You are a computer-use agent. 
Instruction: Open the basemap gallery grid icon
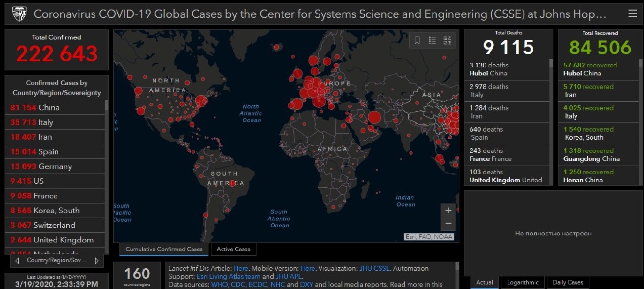click(447, 40)
